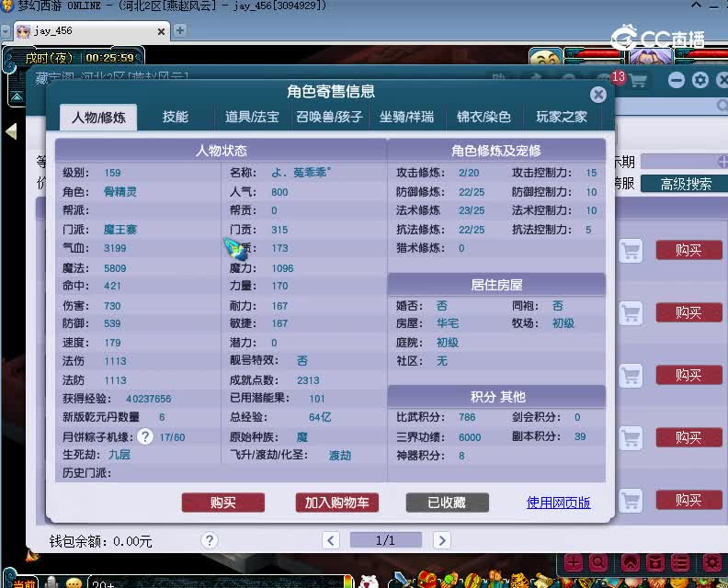Screen dimensions: 728x588
Task: Add the second listing to cart
Action: (x=631, y=313)
